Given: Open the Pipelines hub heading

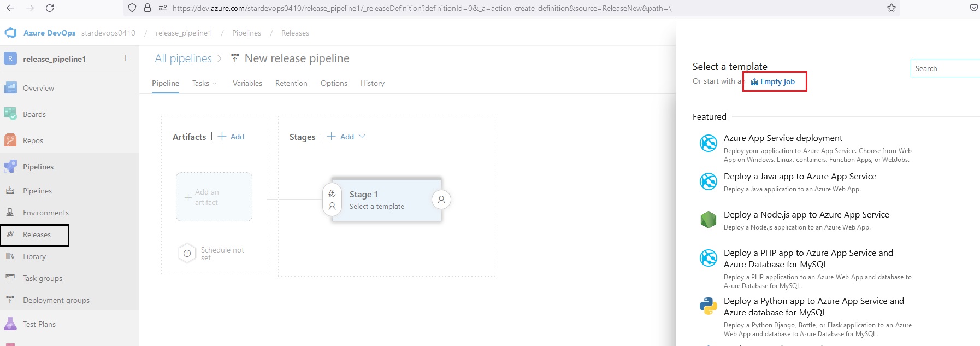Looking at the screenshot, I should 38,167.
